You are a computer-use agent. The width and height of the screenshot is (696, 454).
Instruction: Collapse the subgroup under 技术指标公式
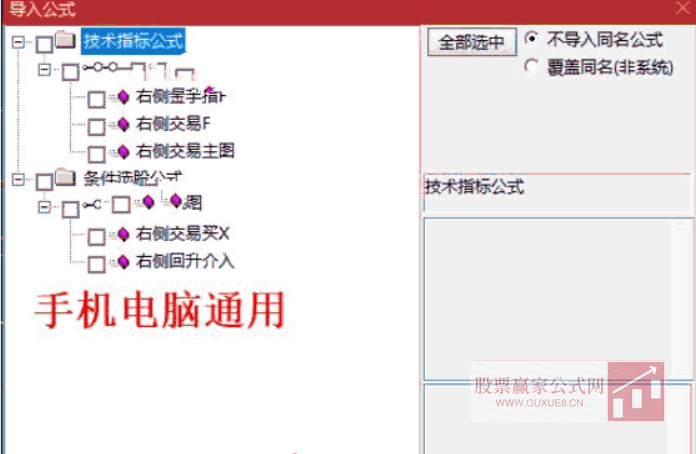click(44, 69)
